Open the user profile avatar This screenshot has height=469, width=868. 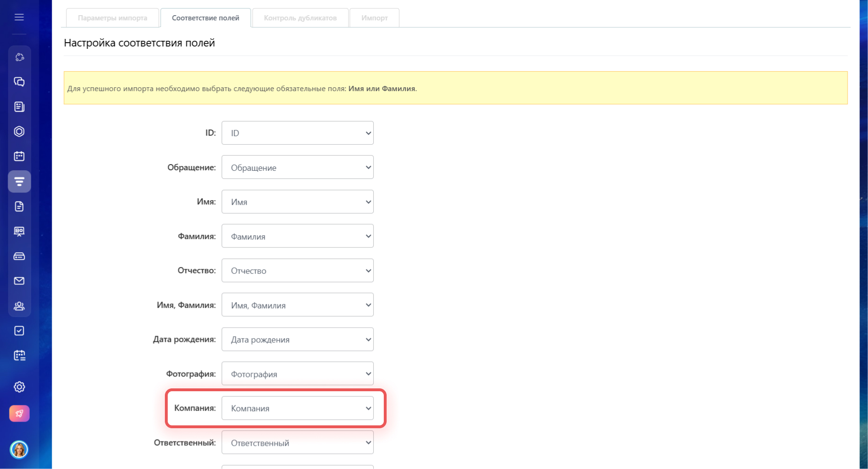click(19, 449)
